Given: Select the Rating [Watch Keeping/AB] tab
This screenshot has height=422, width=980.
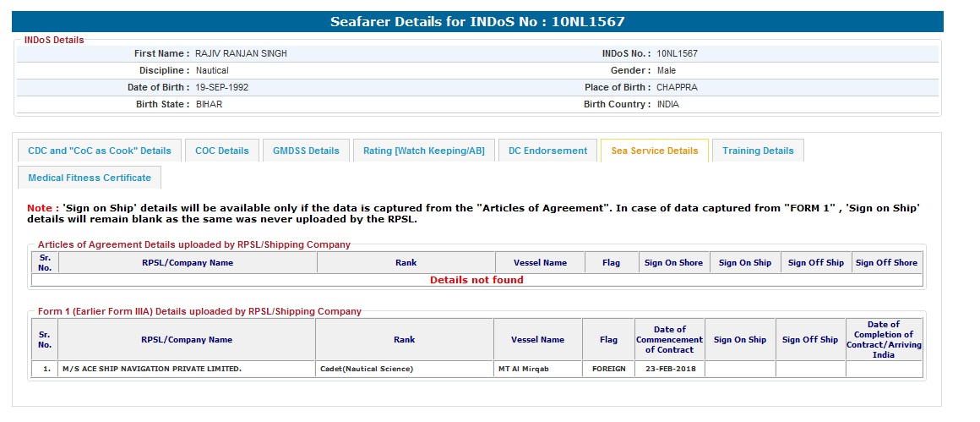Looking at the screenshot, I should (x=423, y=151).
